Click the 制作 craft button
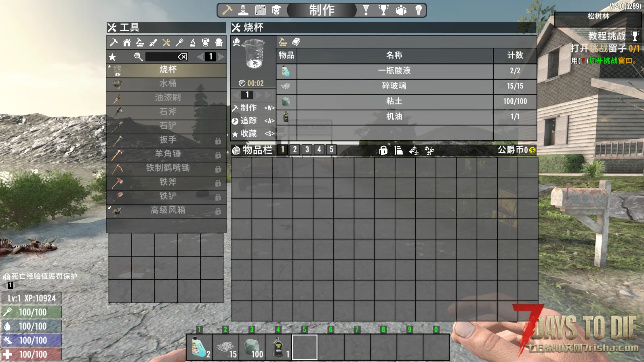This screenshot has width=644, height=362. [253, 108]
